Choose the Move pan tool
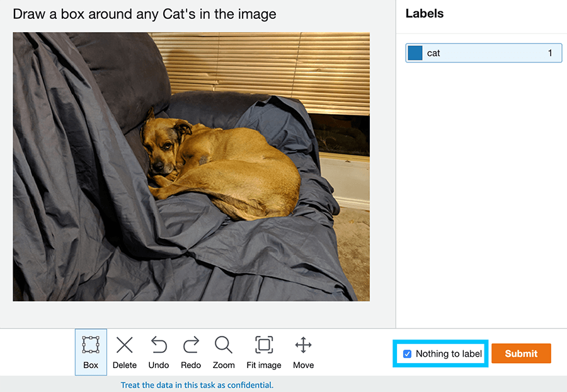 [303, 352]
